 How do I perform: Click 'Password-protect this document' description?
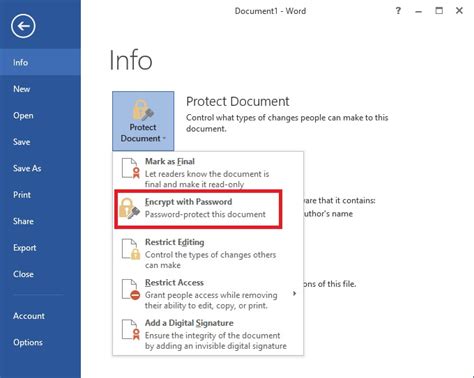tap(205, 214)
